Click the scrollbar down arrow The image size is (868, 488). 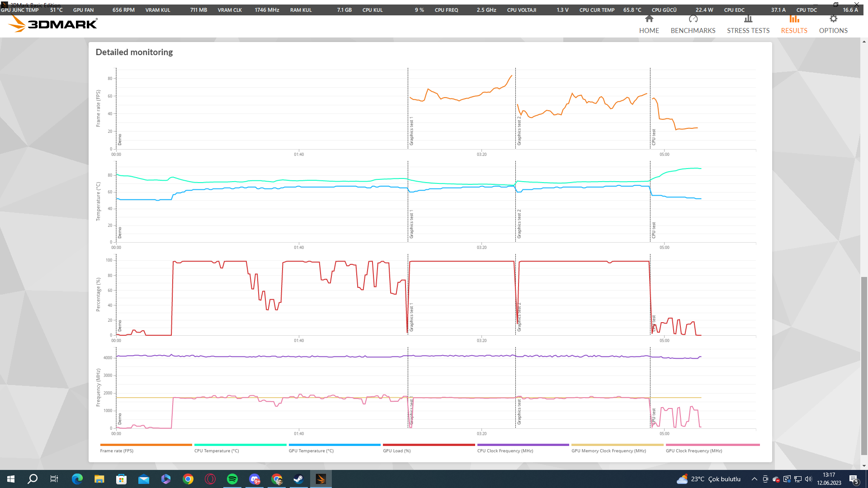coord(864,466)
